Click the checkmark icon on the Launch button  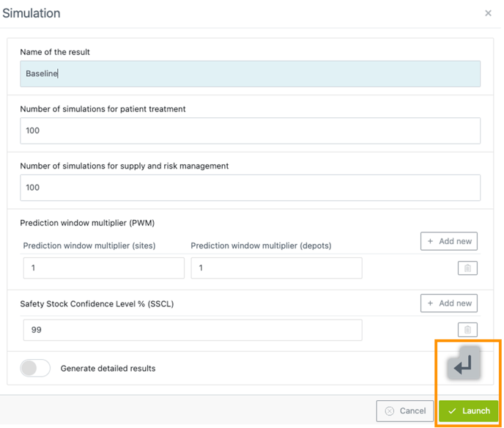(453, 411)
